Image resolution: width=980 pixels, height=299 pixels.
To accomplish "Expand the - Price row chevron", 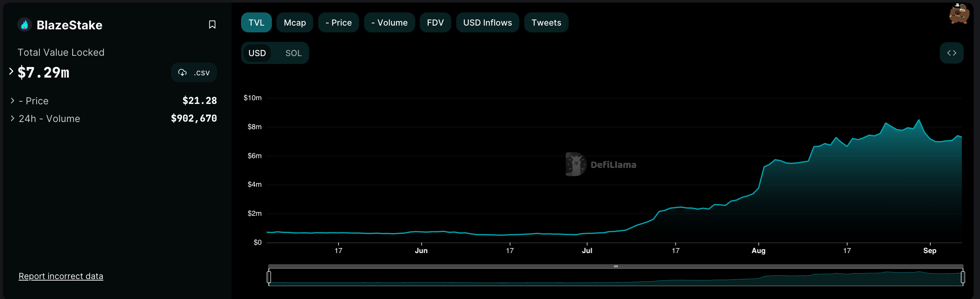I will pos(12,101).
